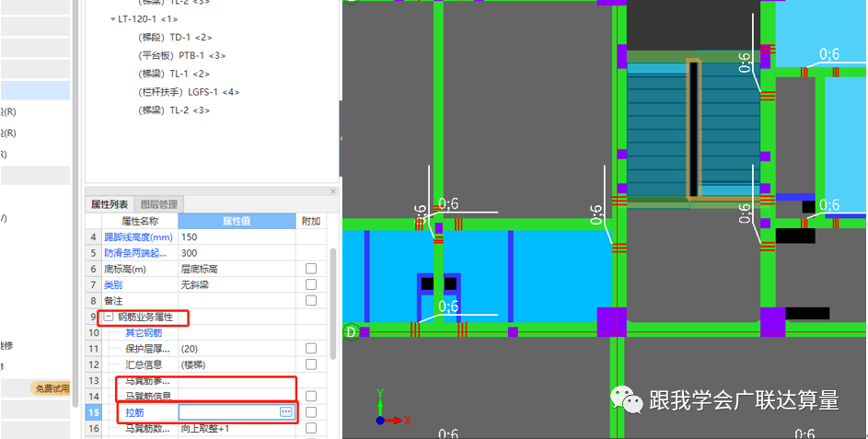Select the staircase component in the drawing
This screenshot has width=868, height=439.
pos(692,130)
